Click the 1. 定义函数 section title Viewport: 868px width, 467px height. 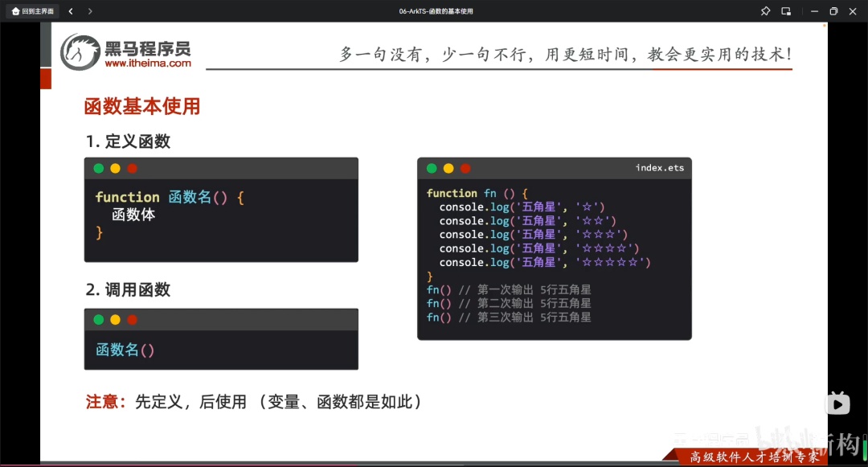128,141
